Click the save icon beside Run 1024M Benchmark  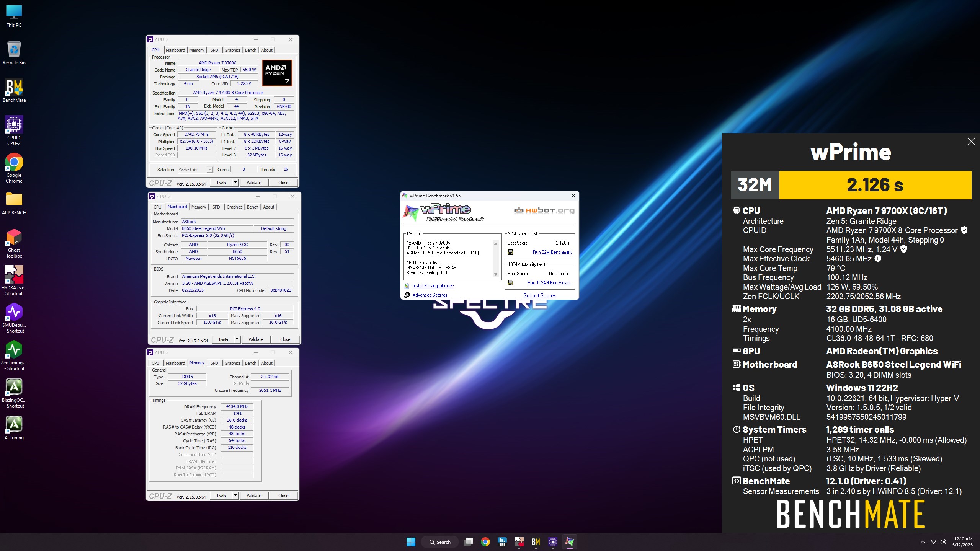coord(510,283)
